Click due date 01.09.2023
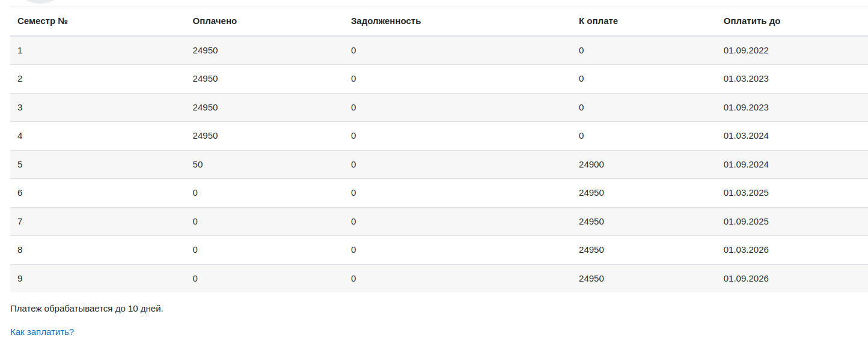This screenshot has height=359, width=868. 746,107
